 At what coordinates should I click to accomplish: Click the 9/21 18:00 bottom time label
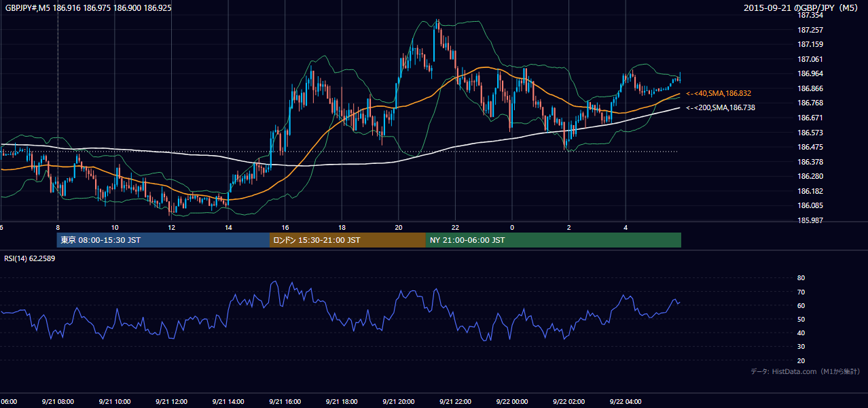[x=342, y=402]
